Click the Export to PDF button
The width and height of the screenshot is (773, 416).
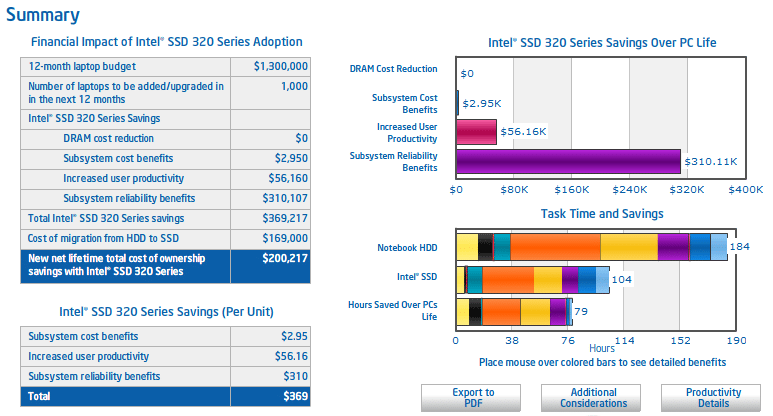coord(471,398)
